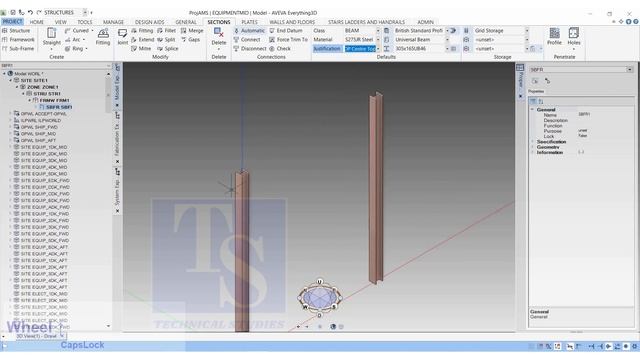Screen dimensions: 640x360
Task: Select ILPWRL ILPWORLD in the model tree
Action: (x=40, y=120)
